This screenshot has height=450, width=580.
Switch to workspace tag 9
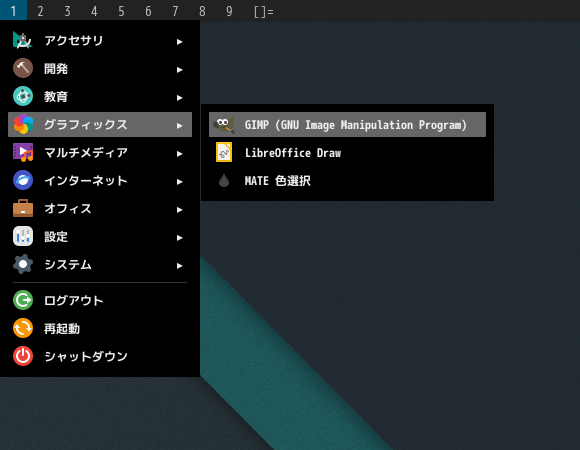(229, 11)
